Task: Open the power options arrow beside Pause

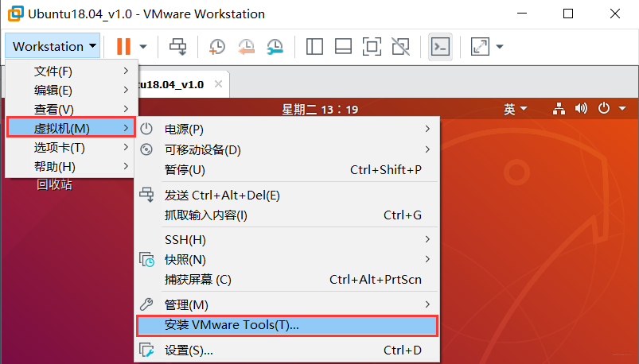Action: (143, 46)
